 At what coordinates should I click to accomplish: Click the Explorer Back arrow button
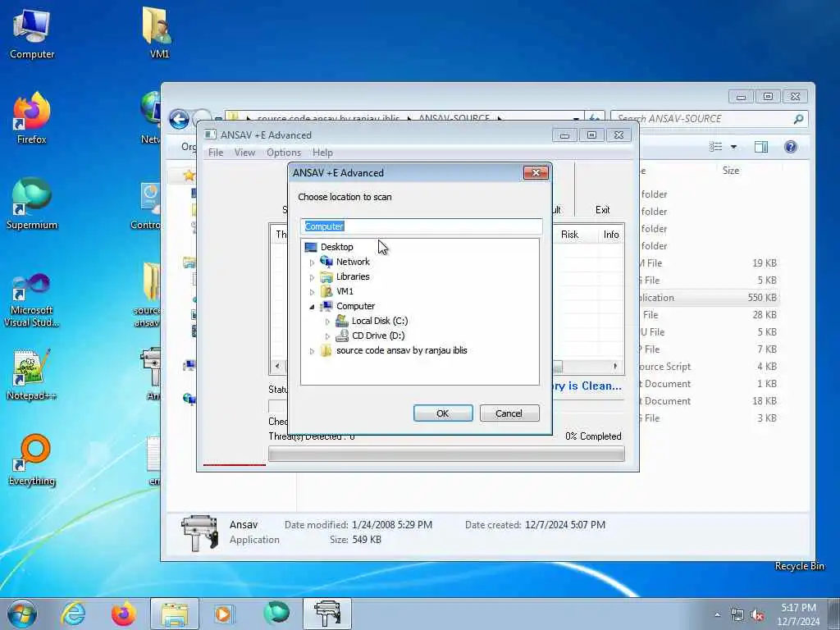180,119
